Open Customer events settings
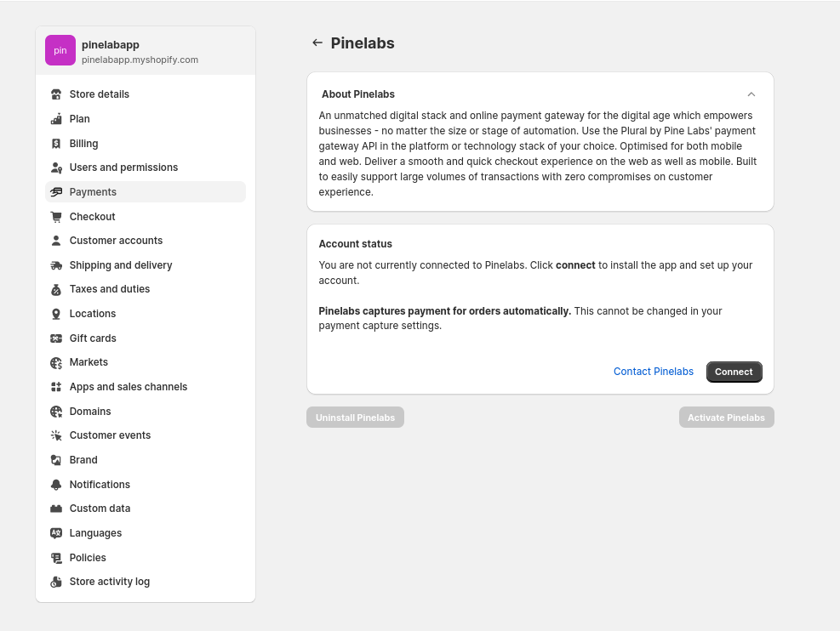 click(x=146, y=435)
